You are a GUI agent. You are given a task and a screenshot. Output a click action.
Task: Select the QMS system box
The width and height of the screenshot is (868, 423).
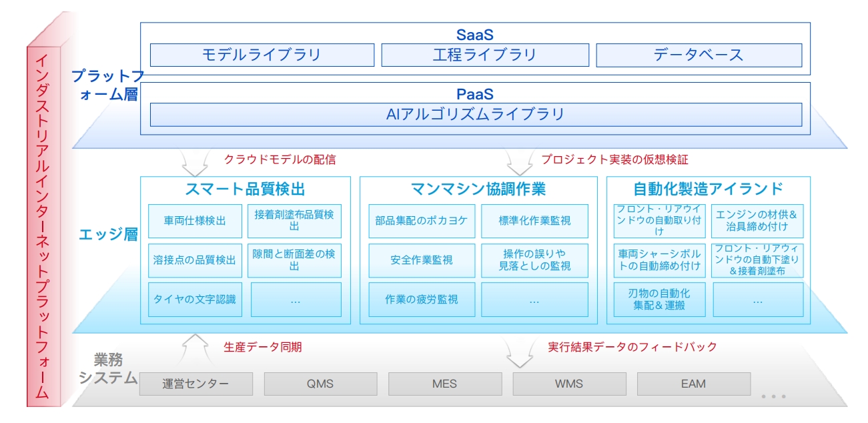tap(320, 384)
